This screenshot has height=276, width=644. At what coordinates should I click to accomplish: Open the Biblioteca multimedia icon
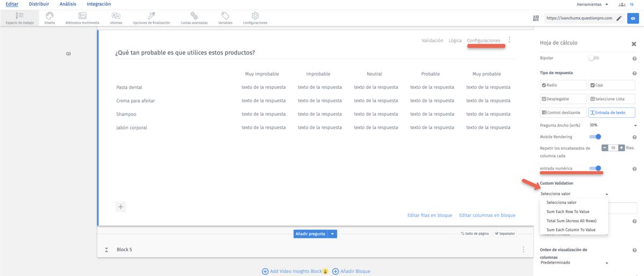(x=82, y=16)
